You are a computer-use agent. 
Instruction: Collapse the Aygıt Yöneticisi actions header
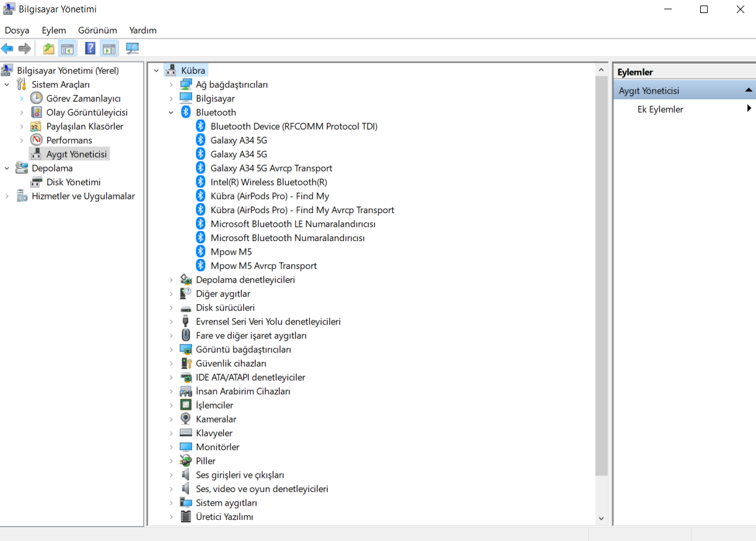[x=748, y=90]
